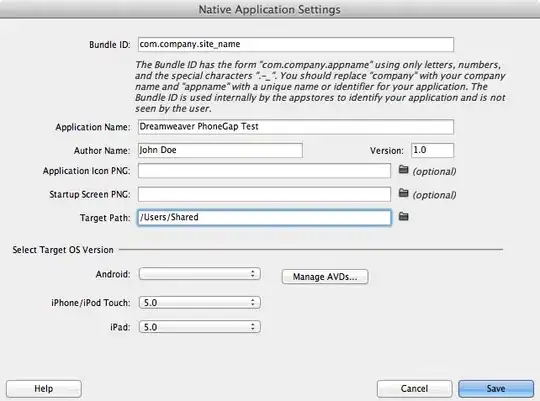Browse for Application Icon PNG folder icon
The width and height of the screenshot is (540, 401).
tap(403, 169)
